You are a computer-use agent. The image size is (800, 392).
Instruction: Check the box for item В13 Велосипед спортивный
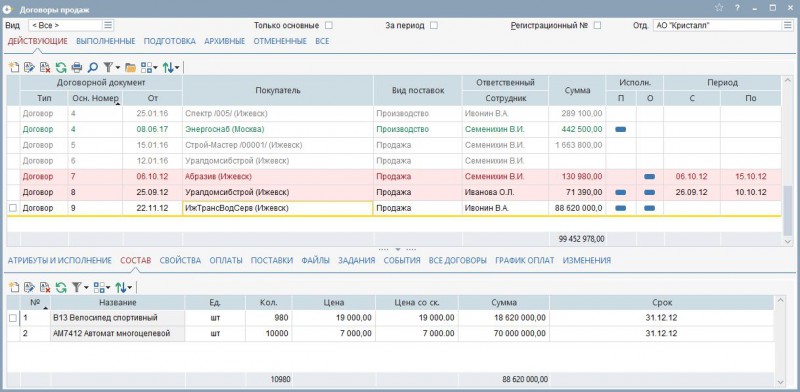13,318
